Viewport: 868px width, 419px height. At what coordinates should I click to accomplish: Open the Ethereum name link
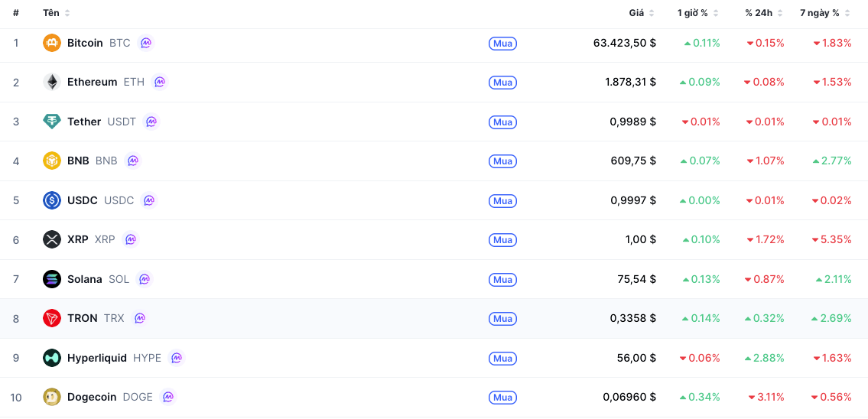(x=93, y=82)
